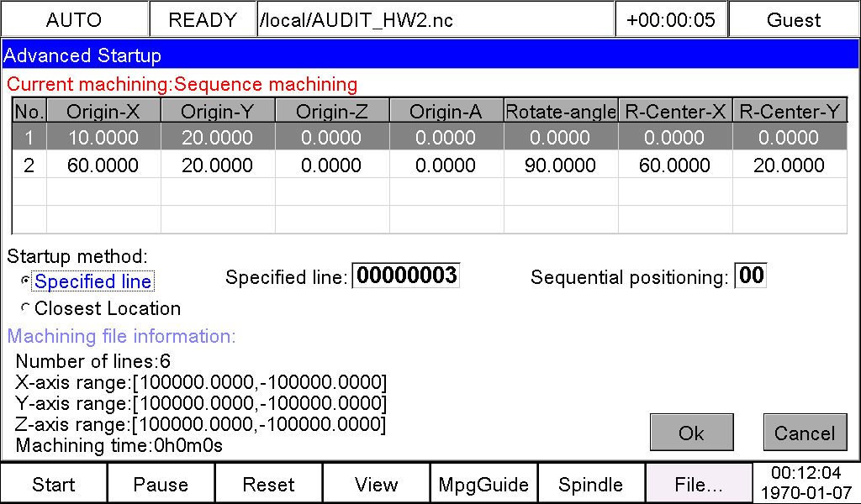Image resolution: width=861 pixels, height=504 pixels.
Task: Click the AUTO mode indicator
Action: [74, 20]
